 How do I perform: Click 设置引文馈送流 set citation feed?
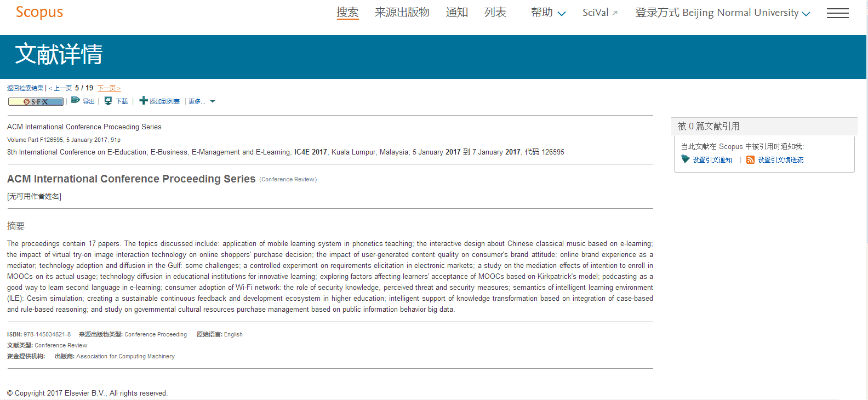click(x=780, y=160)
